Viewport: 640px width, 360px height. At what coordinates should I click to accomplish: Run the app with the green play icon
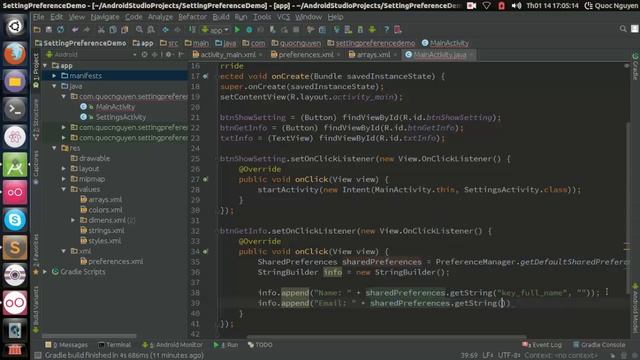click(x=237, y=29)
